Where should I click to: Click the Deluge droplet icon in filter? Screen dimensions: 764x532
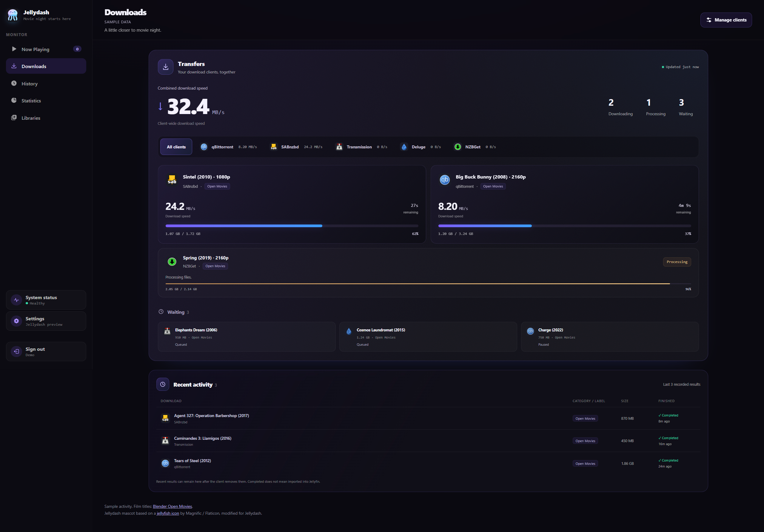(x=404, y=147)
